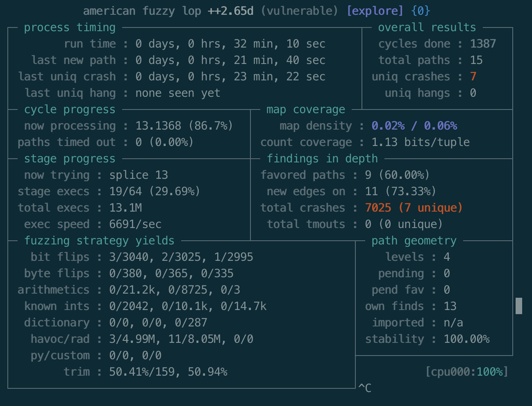Click the 'overall results' section header

[427, 27]
